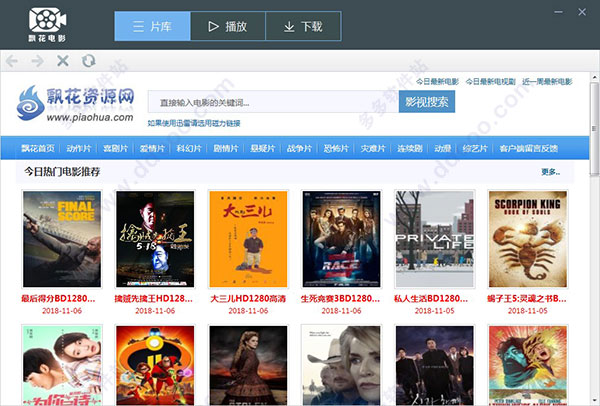Select 灾难片 category
This screenshot has width=600, height=406.
point(373,148)
